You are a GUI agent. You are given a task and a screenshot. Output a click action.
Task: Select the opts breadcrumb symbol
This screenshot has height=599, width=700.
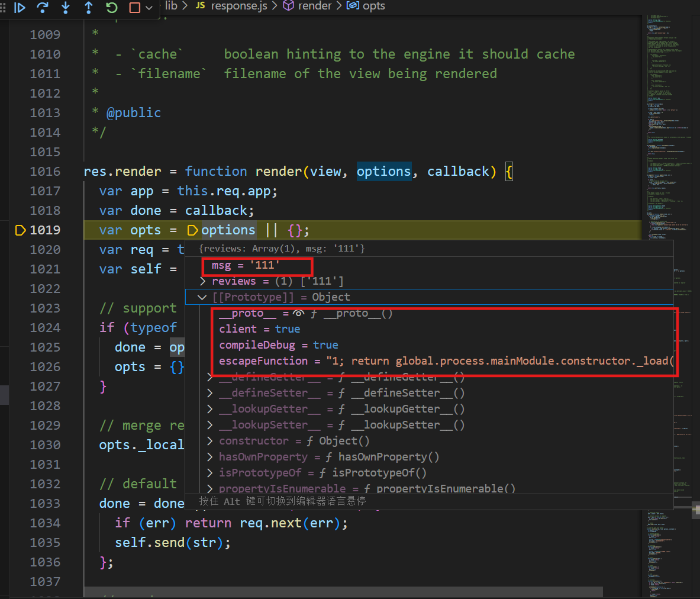point(366,6)
